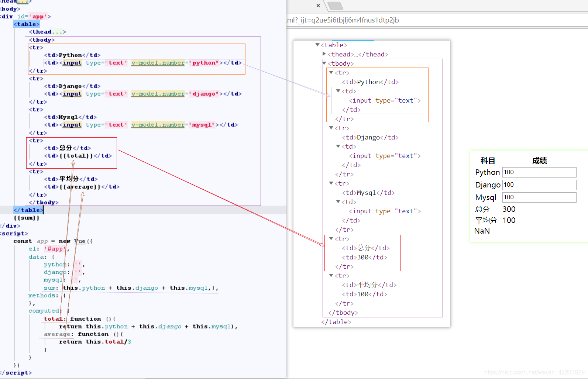This screenshot has width=588, height=379.
Task: Click v-model.number="python" in the editor
Action: point(175,63)
